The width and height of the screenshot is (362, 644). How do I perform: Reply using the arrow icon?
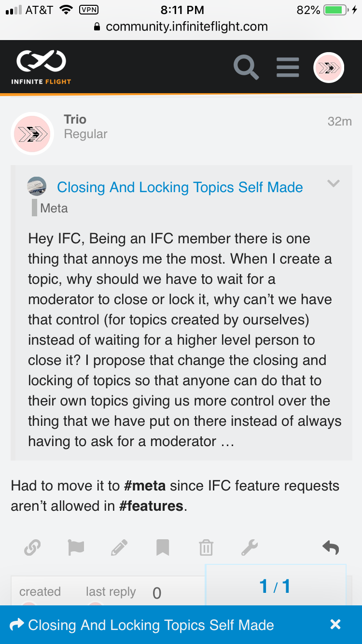(x=331, y=548)
